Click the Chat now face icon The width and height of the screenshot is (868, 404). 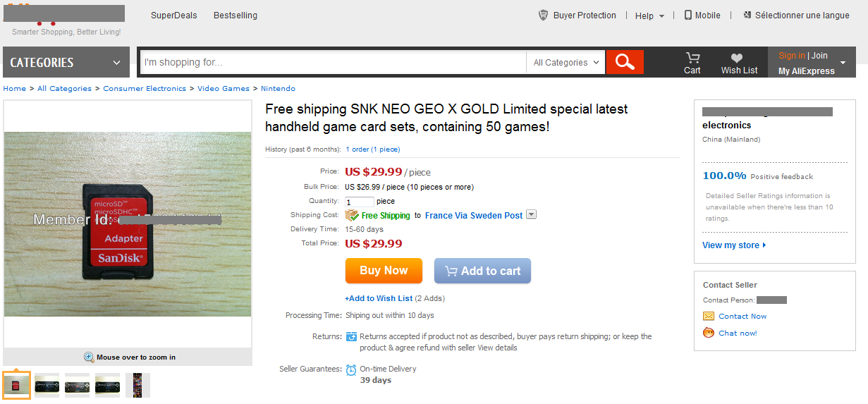pos(709,333)
